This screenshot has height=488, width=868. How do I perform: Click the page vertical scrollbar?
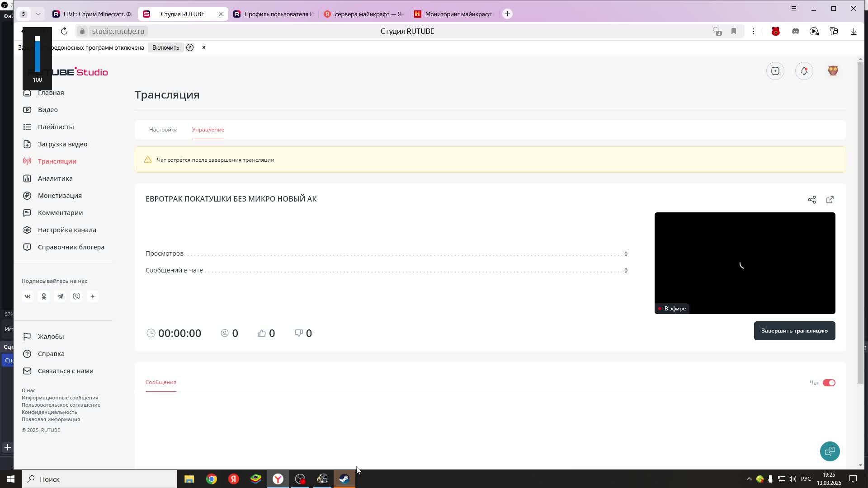[860, 223]
